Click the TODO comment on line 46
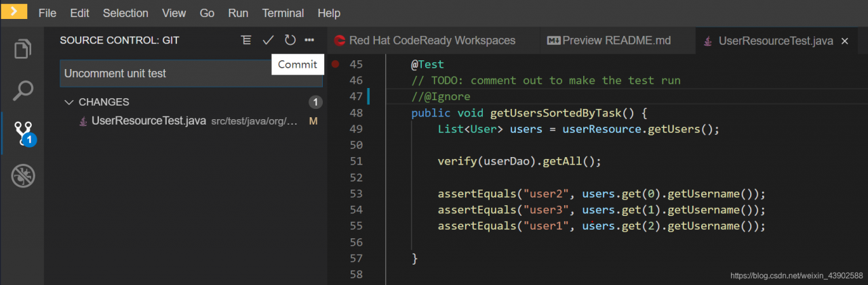This screenshot has width=868, height=285. [x=545, y=81]
